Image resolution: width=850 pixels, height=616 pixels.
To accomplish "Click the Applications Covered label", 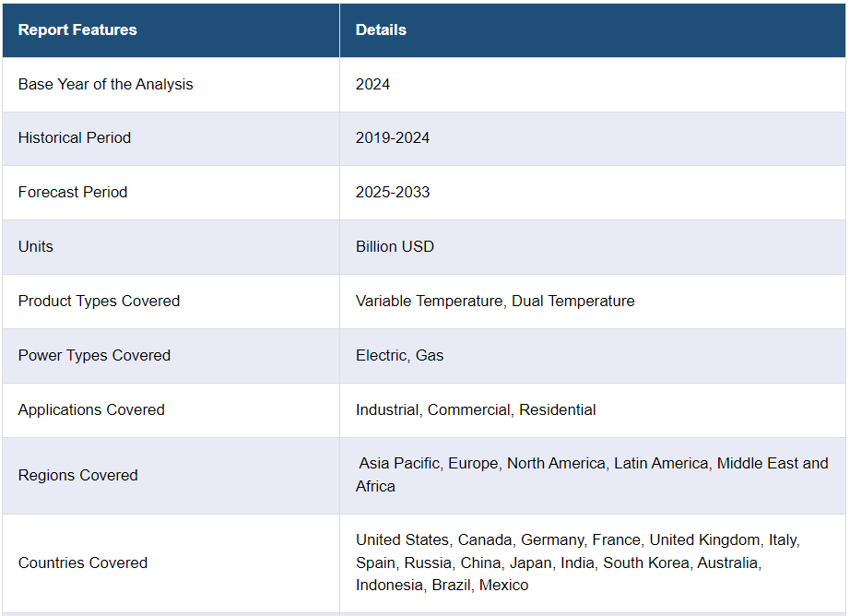I will [91, 410].
